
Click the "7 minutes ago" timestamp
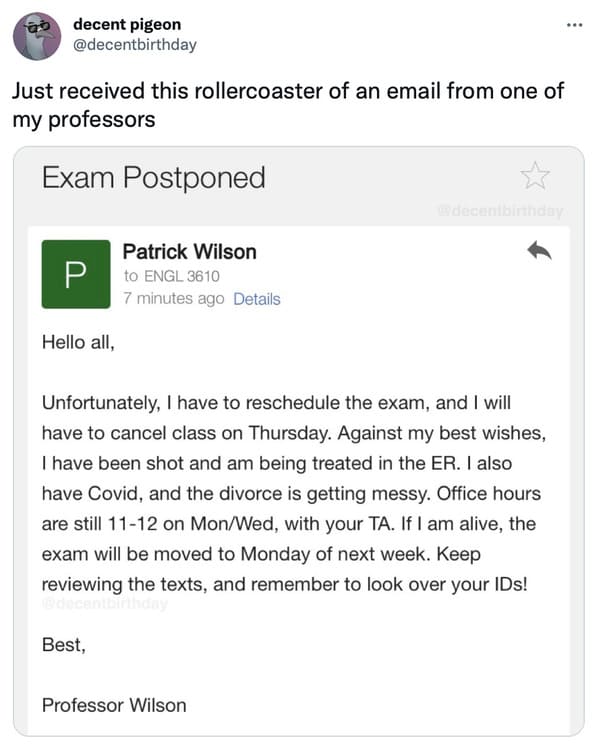pos(173,299)
